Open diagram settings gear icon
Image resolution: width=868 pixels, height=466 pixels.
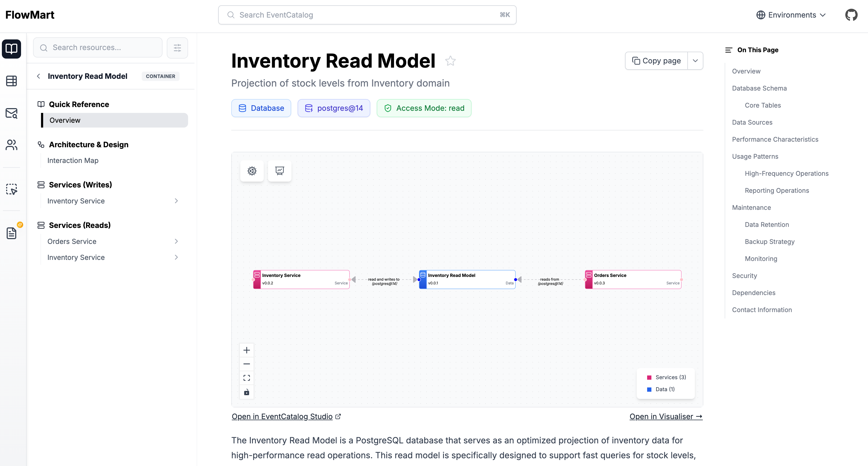(252, 171)
